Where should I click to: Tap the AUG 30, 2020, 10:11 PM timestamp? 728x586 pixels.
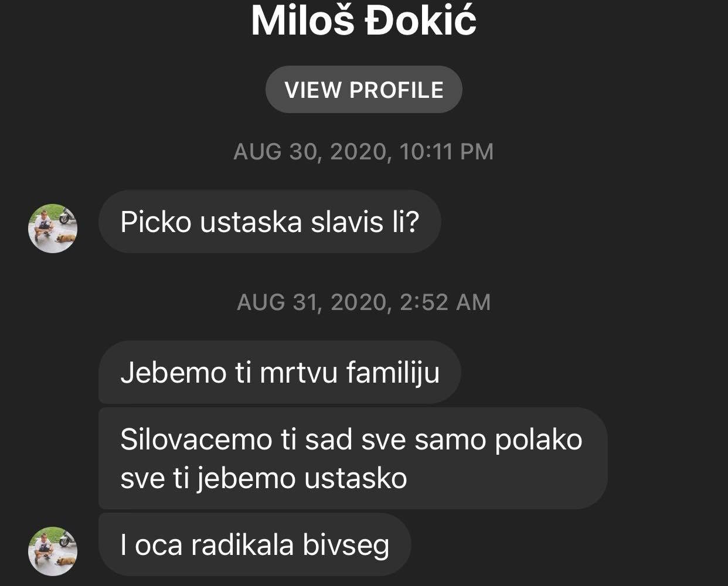pos(363,152)
